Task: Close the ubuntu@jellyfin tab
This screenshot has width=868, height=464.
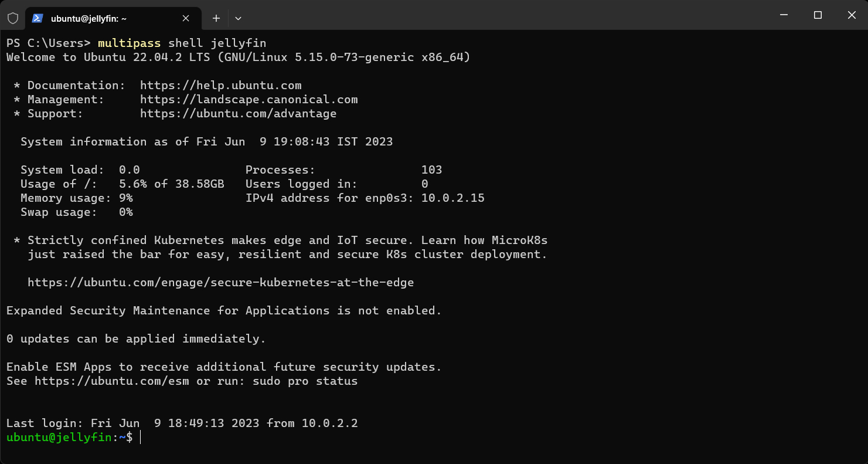Action: pos(186,18)
